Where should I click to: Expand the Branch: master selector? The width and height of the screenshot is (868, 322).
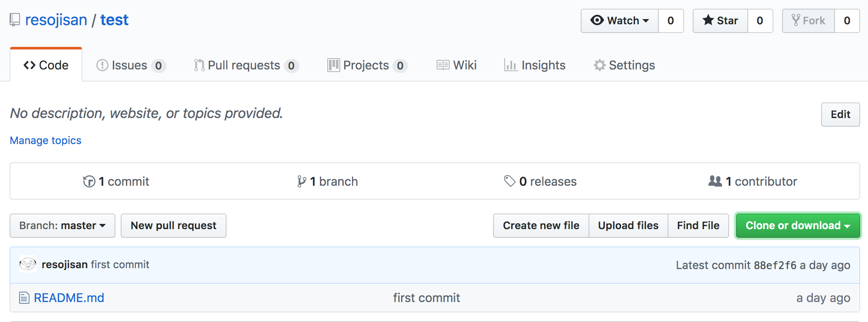pyautogui.click(x=62, y=226)
